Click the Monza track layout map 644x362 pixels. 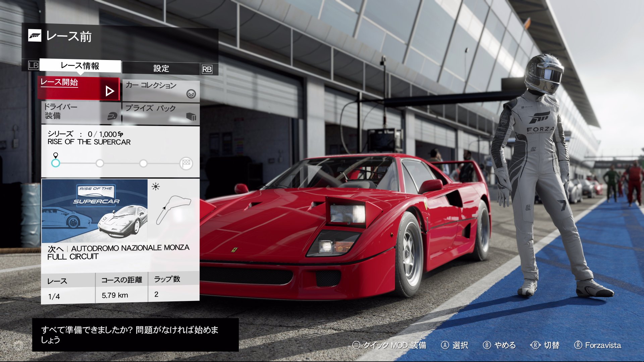[x=173, y=210]
